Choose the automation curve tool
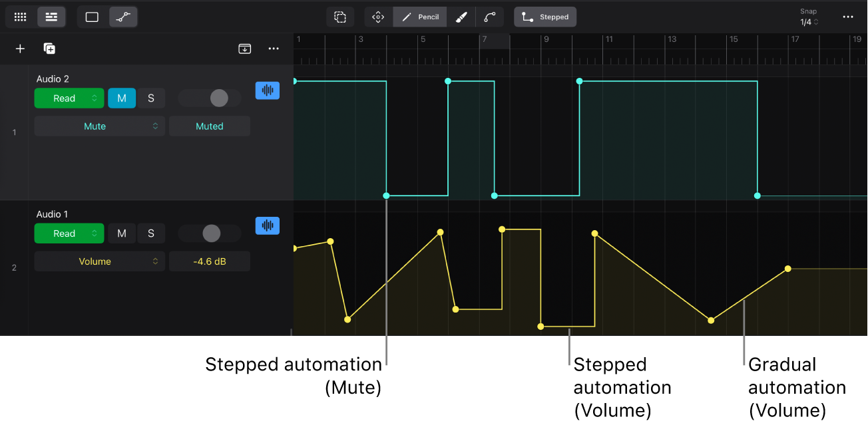The image size is (868, 423). click(x=491, y=17)
